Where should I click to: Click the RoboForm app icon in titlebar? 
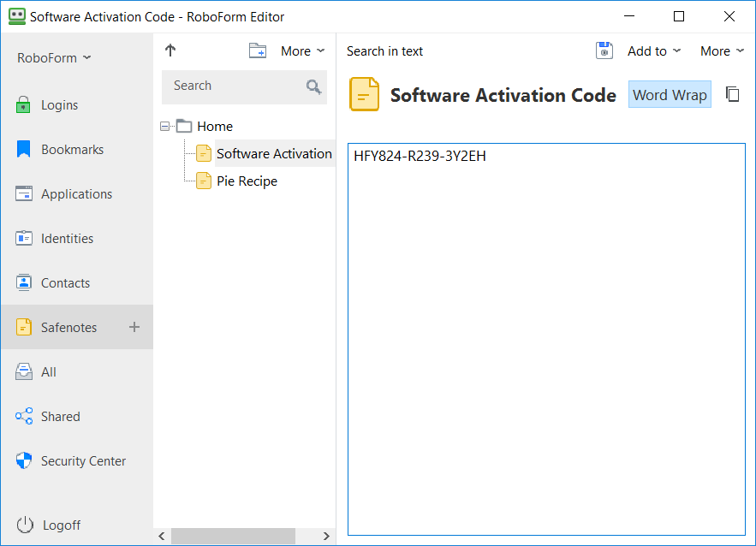(17, 16)
